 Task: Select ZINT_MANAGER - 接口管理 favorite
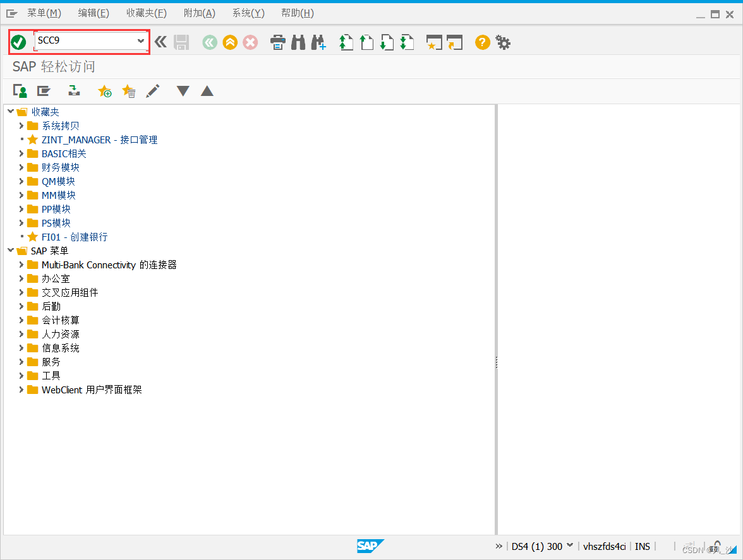point(100,140)
